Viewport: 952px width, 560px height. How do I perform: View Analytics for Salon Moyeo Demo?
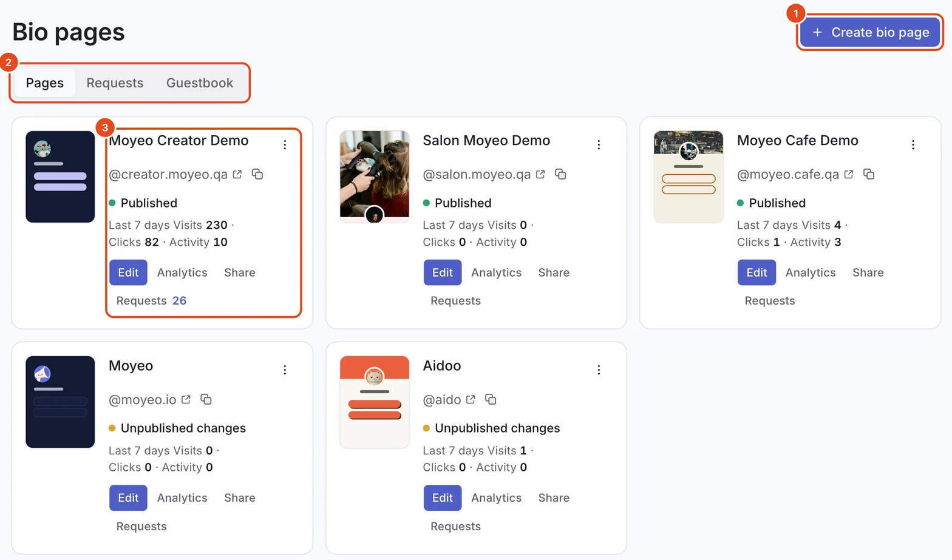[x=496, y=272]
